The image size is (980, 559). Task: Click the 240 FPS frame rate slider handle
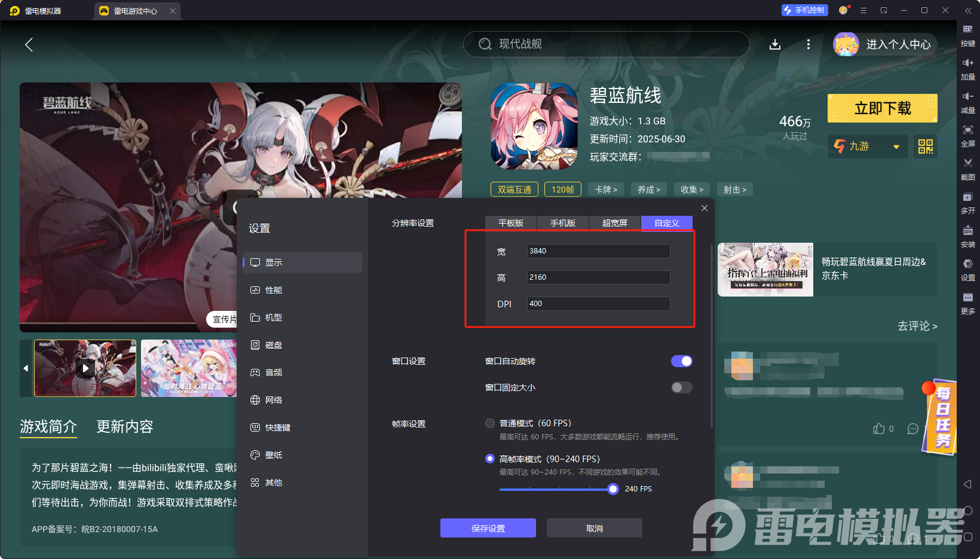tap(613, 489)
